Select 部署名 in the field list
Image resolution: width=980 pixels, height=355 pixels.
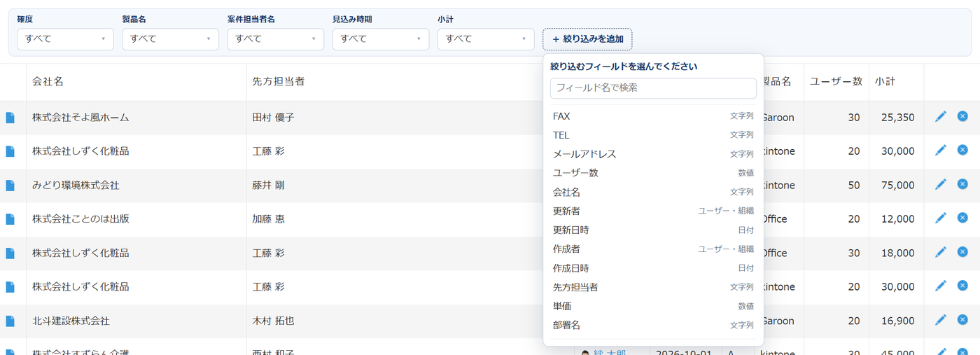(653, 326)
